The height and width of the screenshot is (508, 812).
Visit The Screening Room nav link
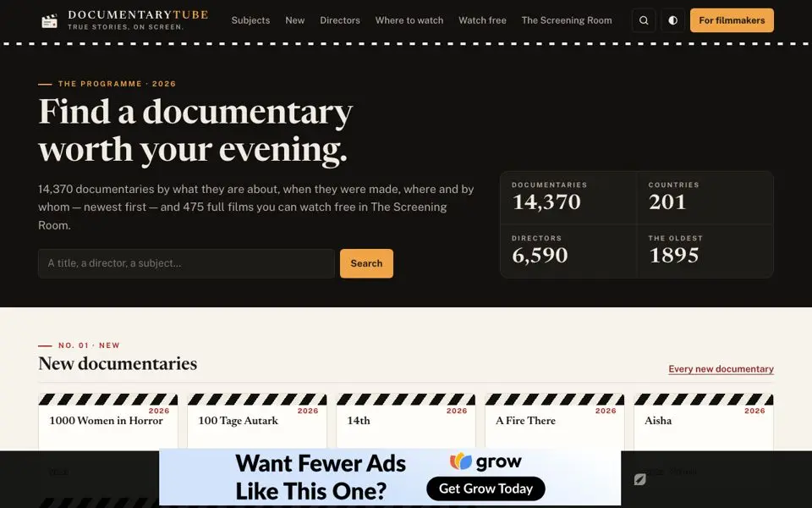(x=567, y=20)
